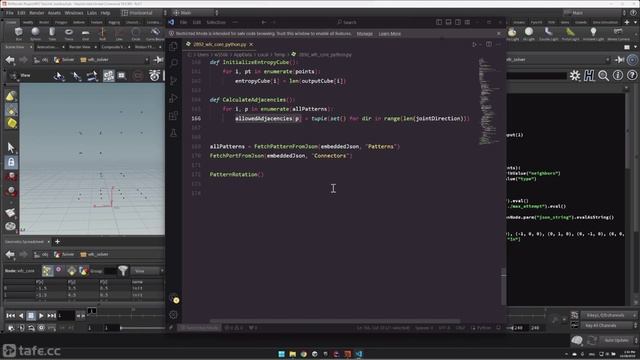Create a Sphere from the Houdini shelf
The width and height of the screenshot is (640, 360).
36,34
